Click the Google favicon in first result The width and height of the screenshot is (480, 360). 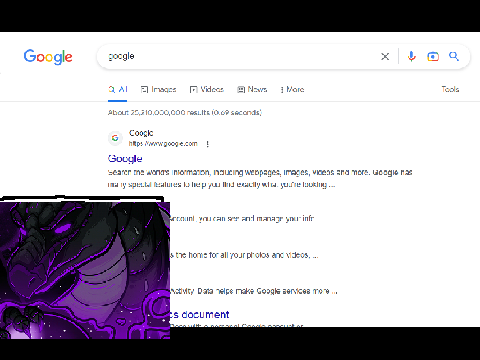click(115, 138)
